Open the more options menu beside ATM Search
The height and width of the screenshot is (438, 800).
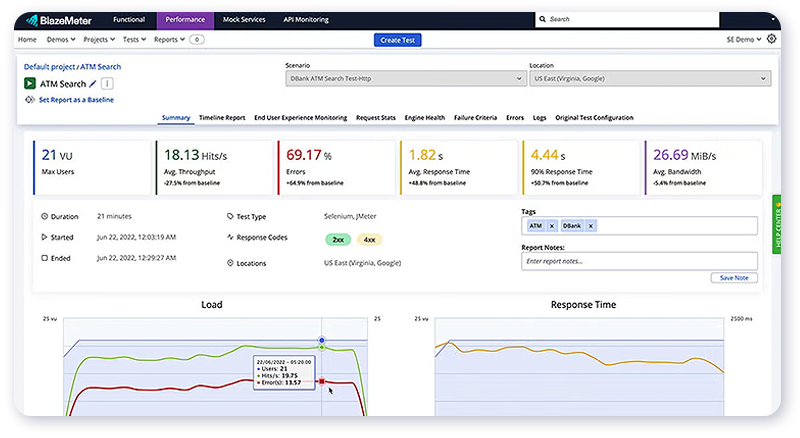(x=107, y=84)
